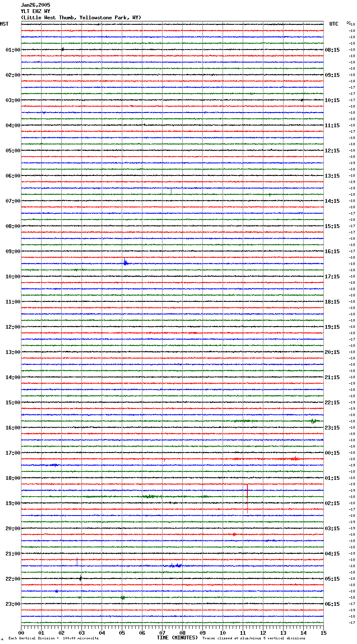
Task: Click the 10 minute tick label on the bottom axis
Action: click(223, 633)
